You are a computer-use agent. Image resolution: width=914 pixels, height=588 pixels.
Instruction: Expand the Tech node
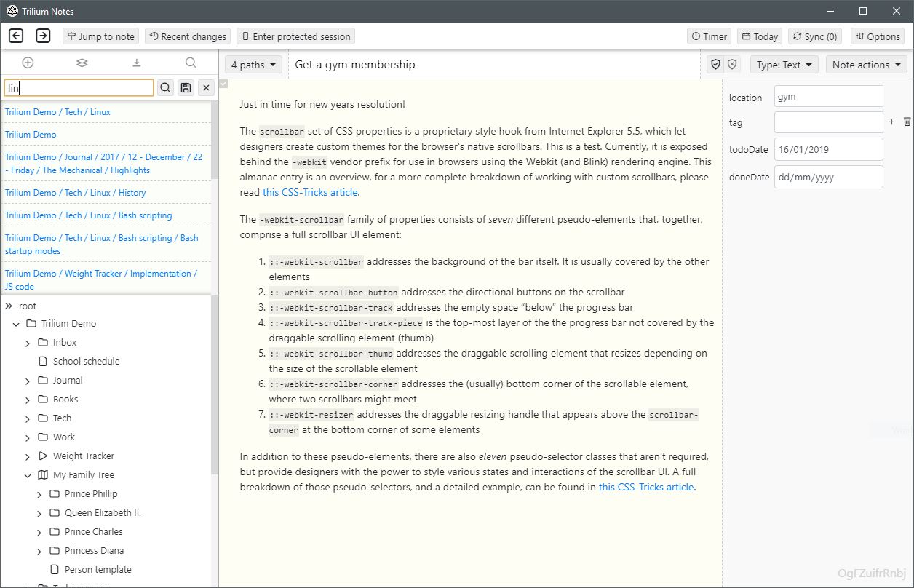click(28, 418)
